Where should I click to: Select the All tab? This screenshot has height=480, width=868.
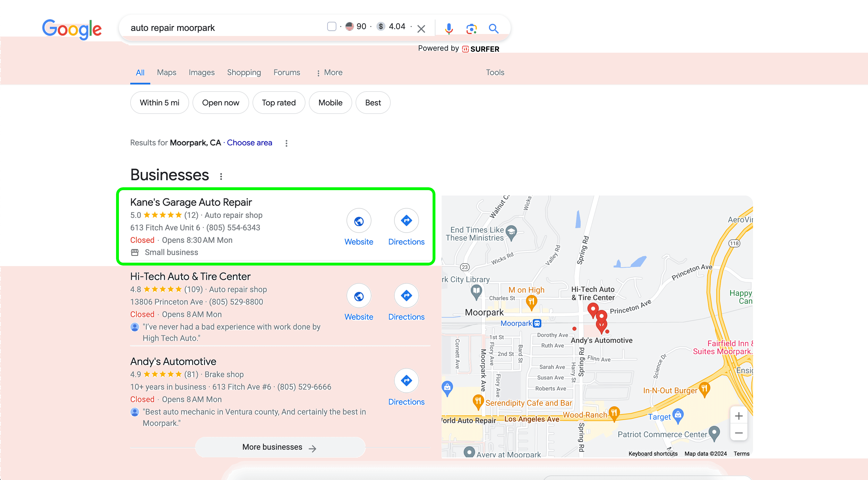coord(140,73)
